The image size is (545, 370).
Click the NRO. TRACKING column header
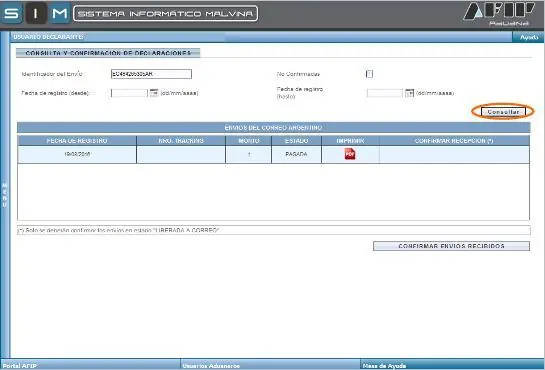[x=181, y=141]
